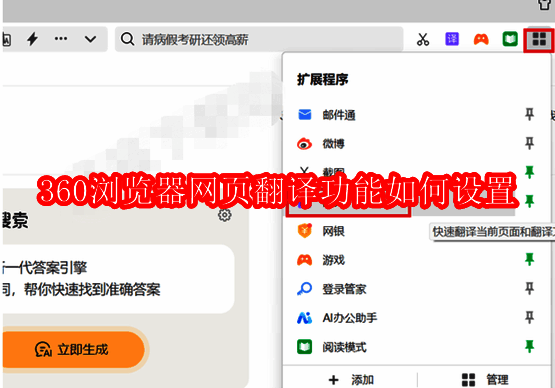This screenshot has height=388, width=555.
Task: Click the 网银 orange shield icon
Action: tap(304, 231)
